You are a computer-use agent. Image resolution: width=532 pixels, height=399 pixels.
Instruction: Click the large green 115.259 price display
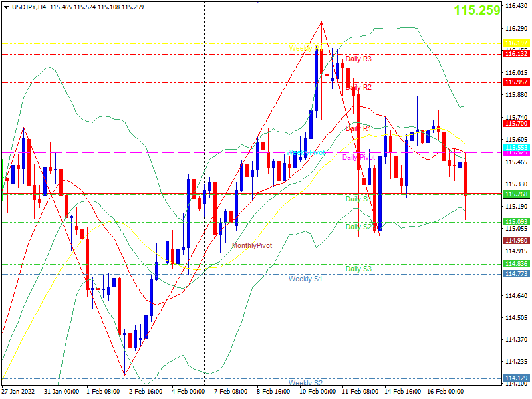click(477, 10)
